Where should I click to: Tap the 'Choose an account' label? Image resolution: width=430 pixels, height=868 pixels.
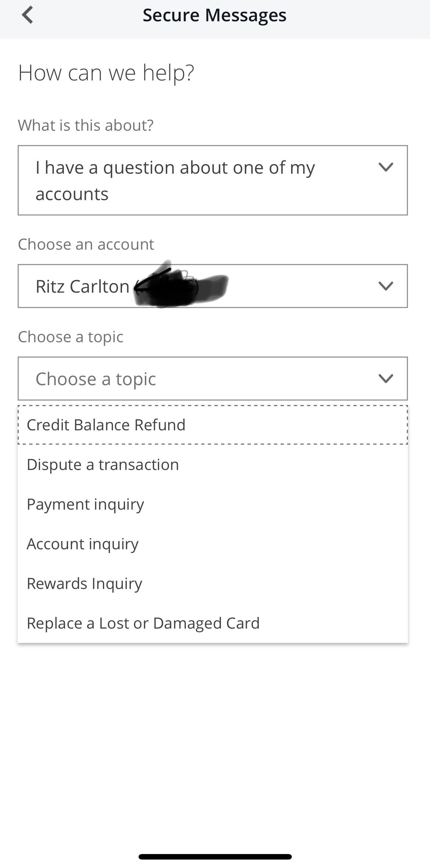[86, 244]
